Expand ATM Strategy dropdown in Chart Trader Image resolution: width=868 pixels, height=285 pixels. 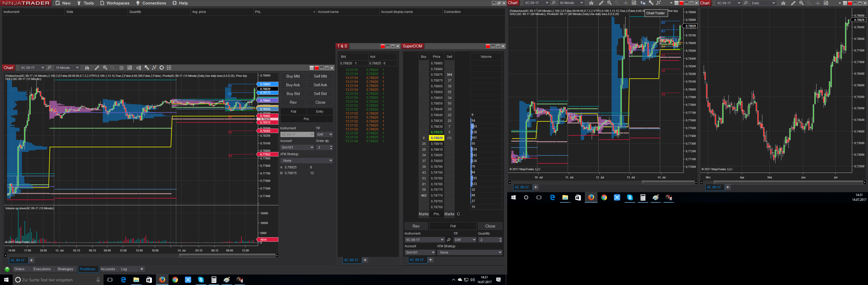tap(307, 160)
